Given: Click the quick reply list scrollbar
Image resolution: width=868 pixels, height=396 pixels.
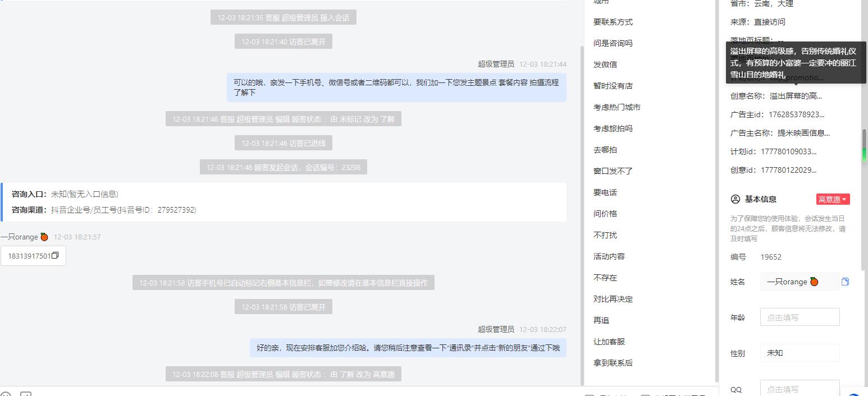Looking at the screenshot, I should pyautogui.click(x=716, y=191).
